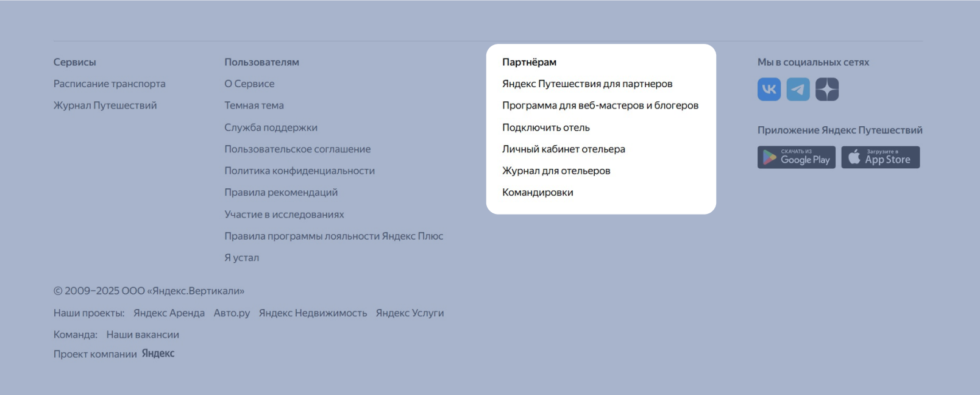Open Правила рекомендаций link

coord(281,193)
